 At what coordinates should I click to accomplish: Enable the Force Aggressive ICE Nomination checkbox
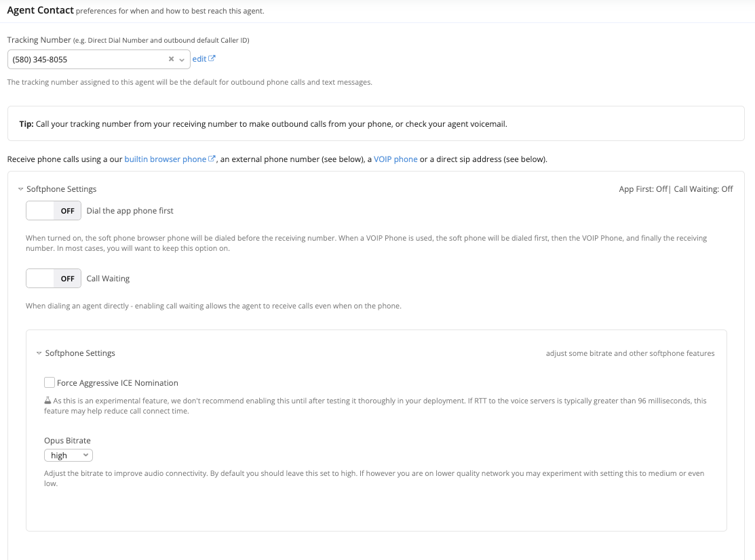tap(50, 382)
